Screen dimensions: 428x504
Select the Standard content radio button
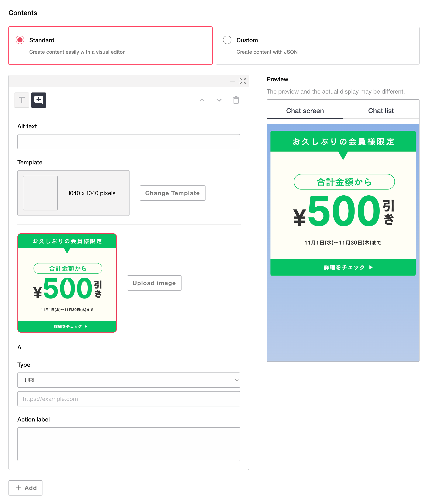coord(20,40)
